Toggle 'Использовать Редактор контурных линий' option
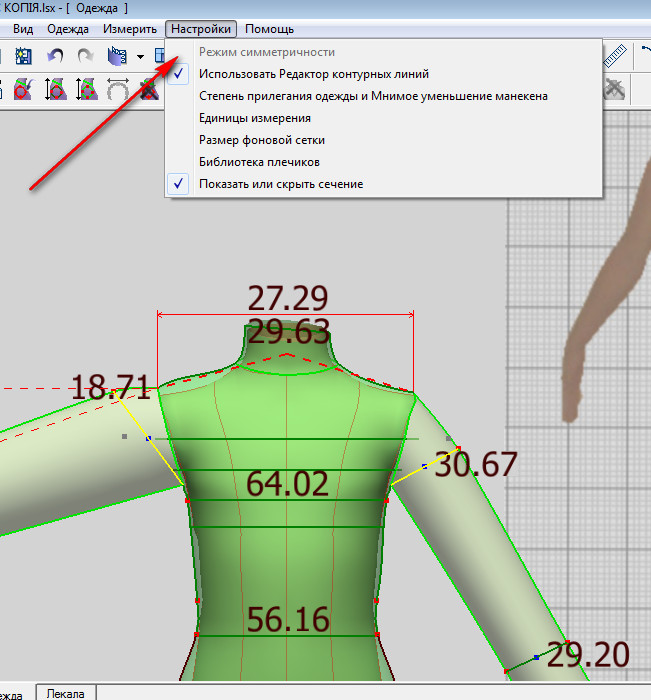The image size is (651, 700). (x=314, y=74)
